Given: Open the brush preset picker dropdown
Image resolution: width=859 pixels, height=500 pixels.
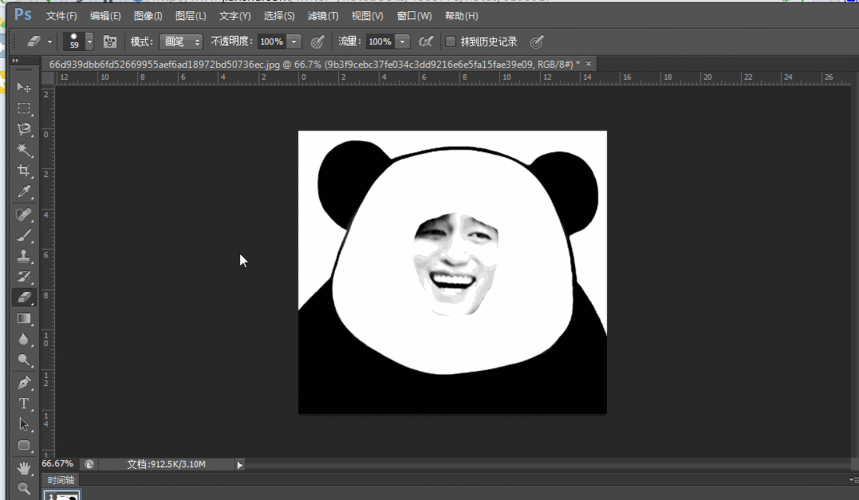Looking at the screenshot, I should pyautogui.click(x=90, y=42).
